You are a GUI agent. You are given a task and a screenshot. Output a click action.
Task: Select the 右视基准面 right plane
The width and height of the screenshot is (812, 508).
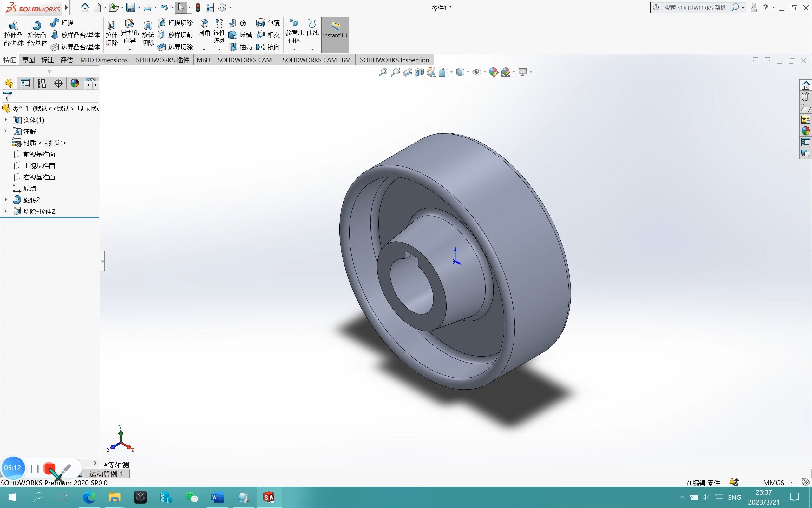pyautogui.click(x=34, y=177)
